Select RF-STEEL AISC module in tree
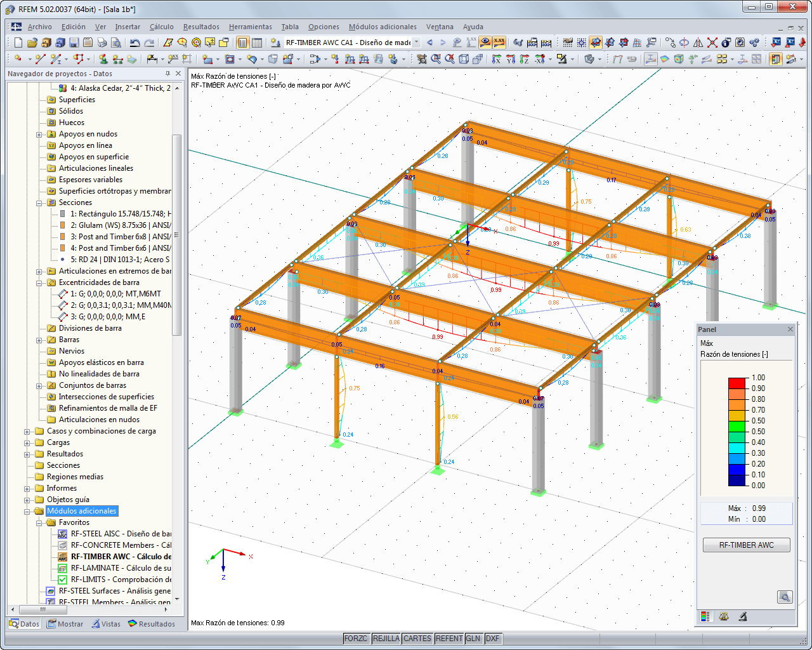Viewport: 812px width, 650px height. click(121, 534)
